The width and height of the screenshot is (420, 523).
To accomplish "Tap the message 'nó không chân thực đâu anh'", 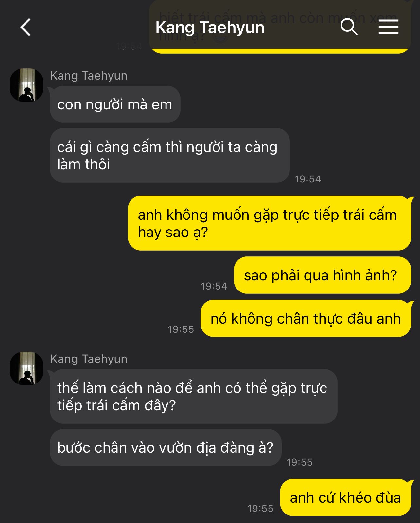I will coord(306,318).
